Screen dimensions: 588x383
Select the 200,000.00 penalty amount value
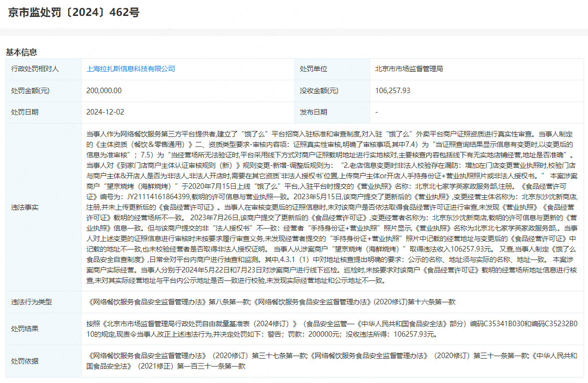(104, 91)
